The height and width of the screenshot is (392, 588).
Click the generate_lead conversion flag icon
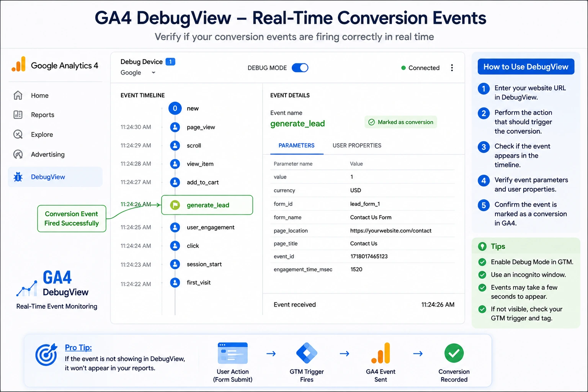[x=175, y=205]
